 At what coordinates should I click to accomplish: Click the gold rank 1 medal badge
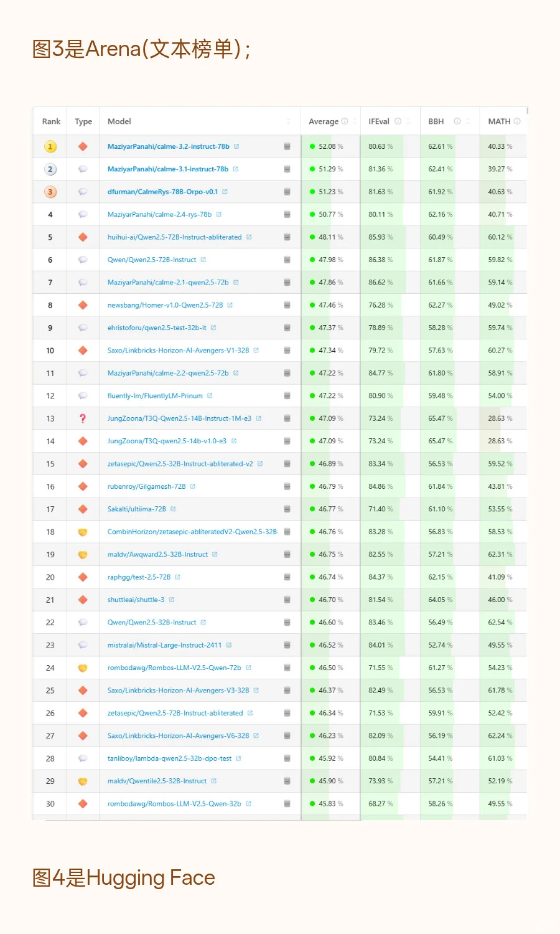coord(50,147)
